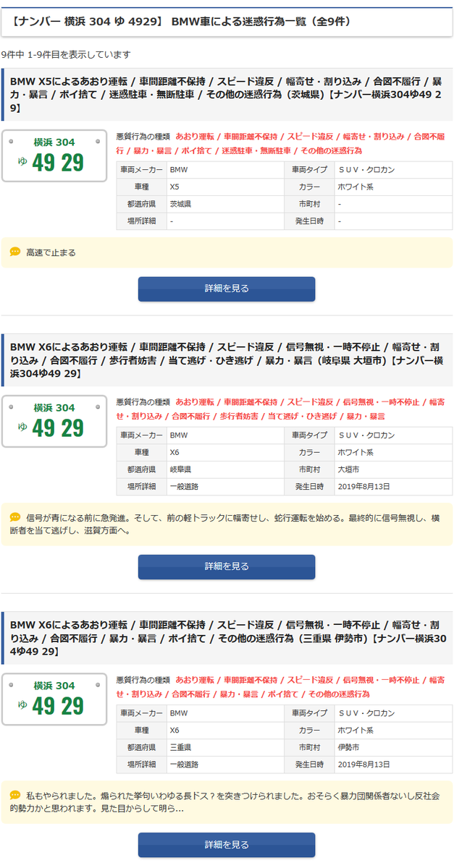
Task: Click the license plate image in the 岐阜県 X6 entry
Action: click(x=54, y=421)
